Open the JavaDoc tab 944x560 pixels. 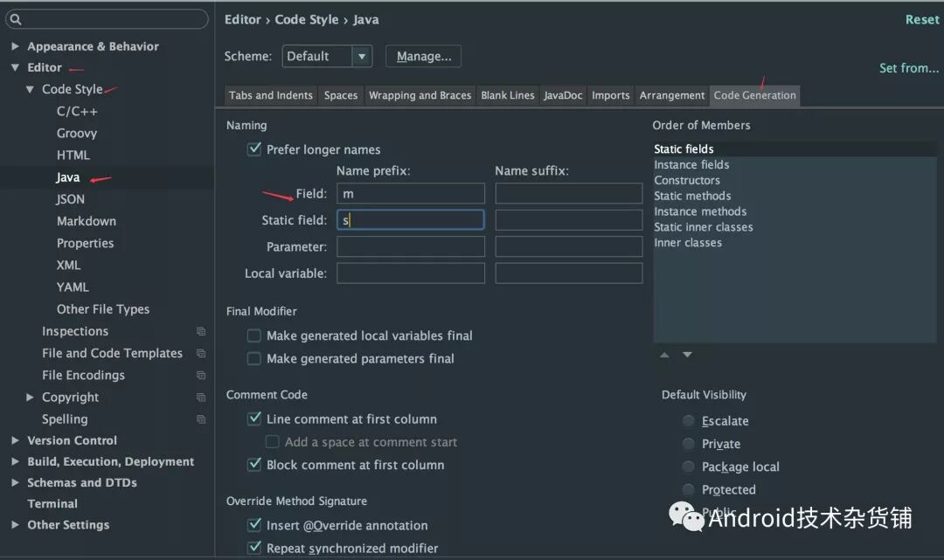563,95
